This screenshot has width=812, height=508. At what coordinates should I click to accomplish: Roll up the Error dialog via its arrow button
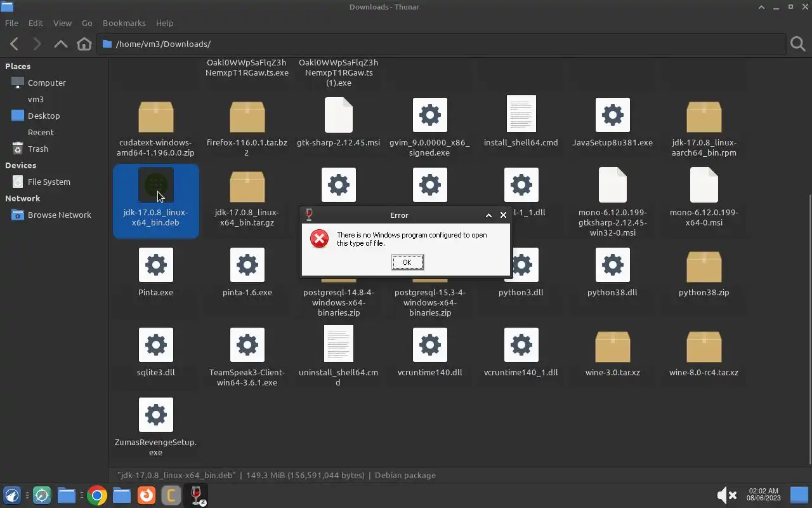click(x=488, y=215)
